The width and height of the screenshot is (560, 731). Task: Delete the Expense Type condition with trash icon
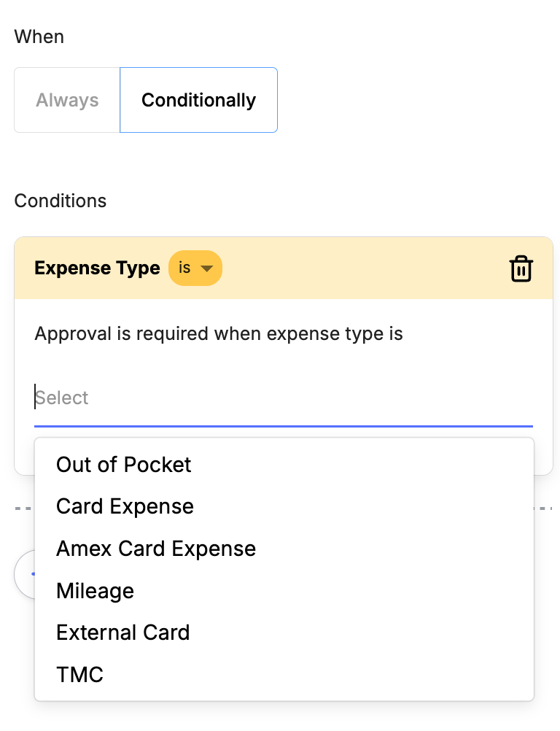[521, 268]
